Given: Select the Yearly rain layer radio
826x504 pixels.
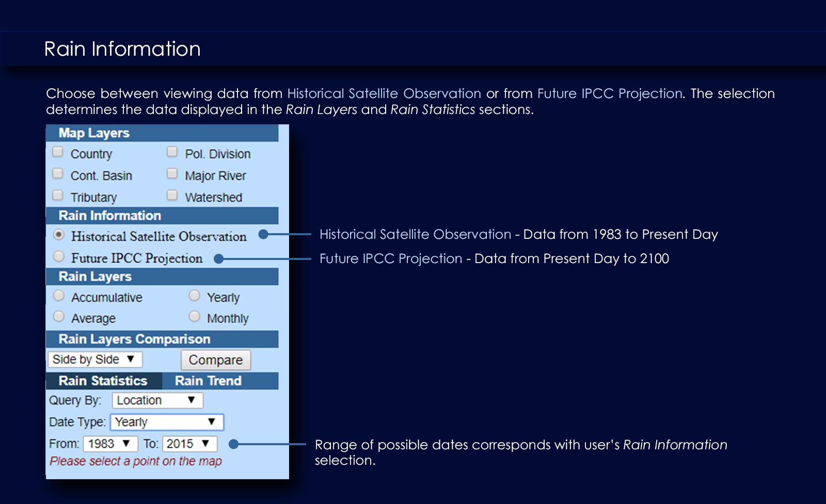Looking at the screenshot, I should coord(194,296).
